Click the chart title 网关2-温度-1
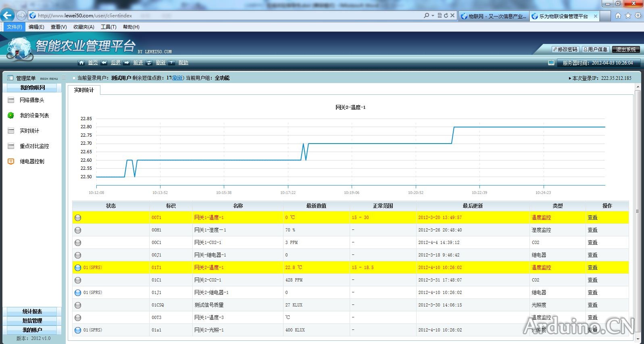 [x=350, y=107]
